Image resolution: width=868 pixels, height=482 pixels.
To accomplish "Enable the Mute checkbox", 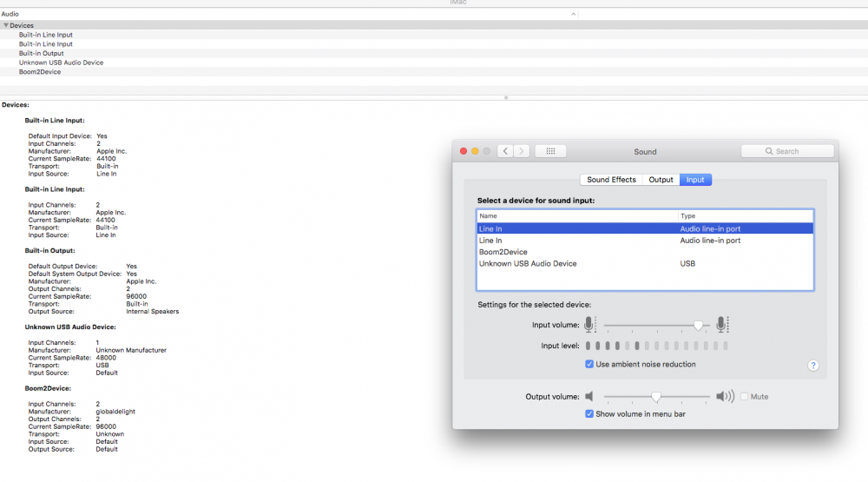I will [745, 397].
